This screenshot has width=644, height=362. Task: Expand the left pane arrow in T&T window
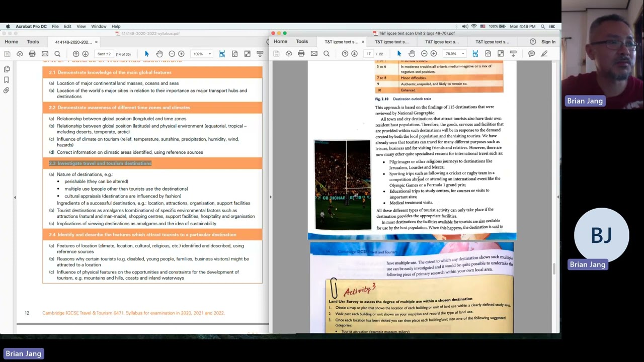271,197
